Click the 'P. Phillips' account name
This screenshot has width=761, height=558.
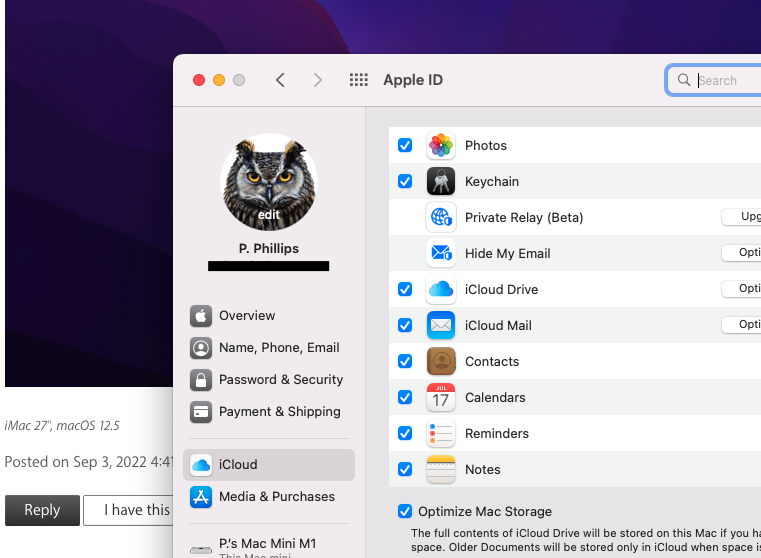pyautogui.click(x=268, y=248)
